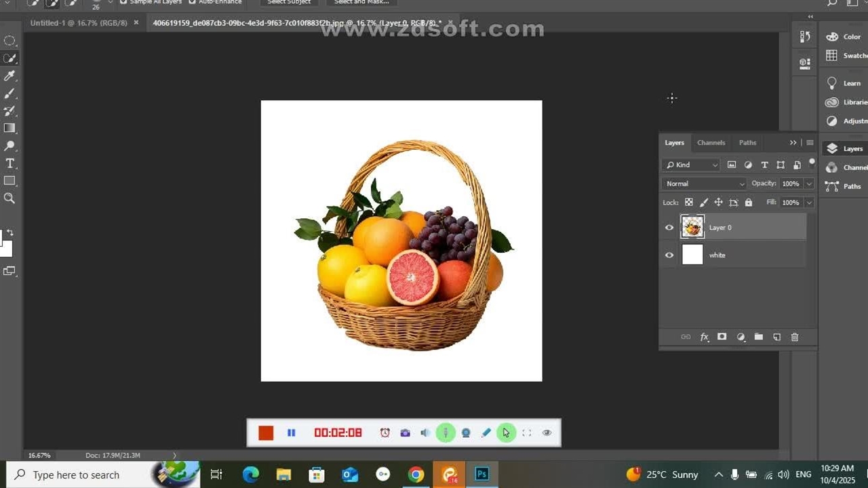Viewport: 868px width, 488px height.
Task: Select the Elliptical Marquee tool
Action: pos(9,41)
